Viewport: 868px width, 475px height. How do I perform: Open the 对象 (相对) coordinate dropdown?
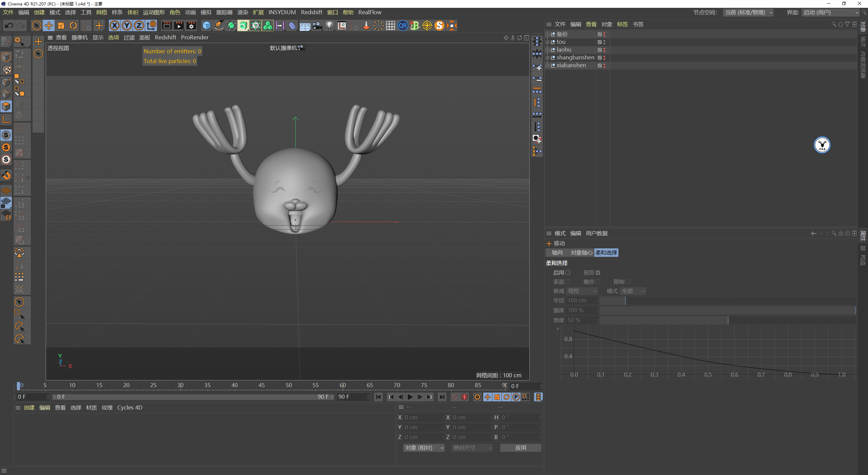424,448
